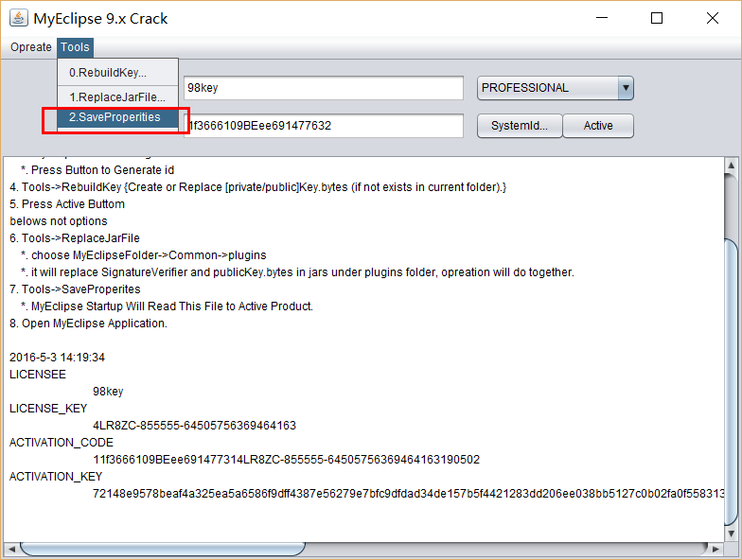Maximize the MyEclipse 9.x Crack window

657,18
